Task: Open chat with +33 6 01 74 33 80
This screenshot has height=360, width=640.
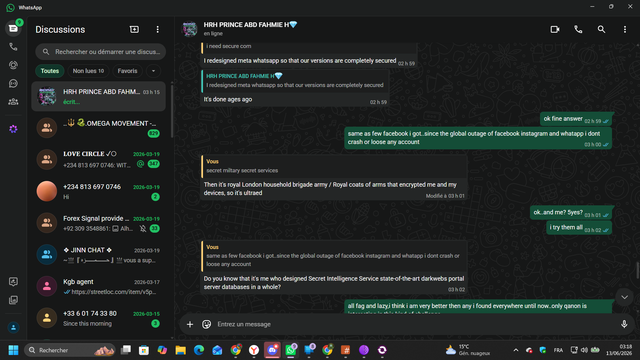Action: tap(98, 318)
